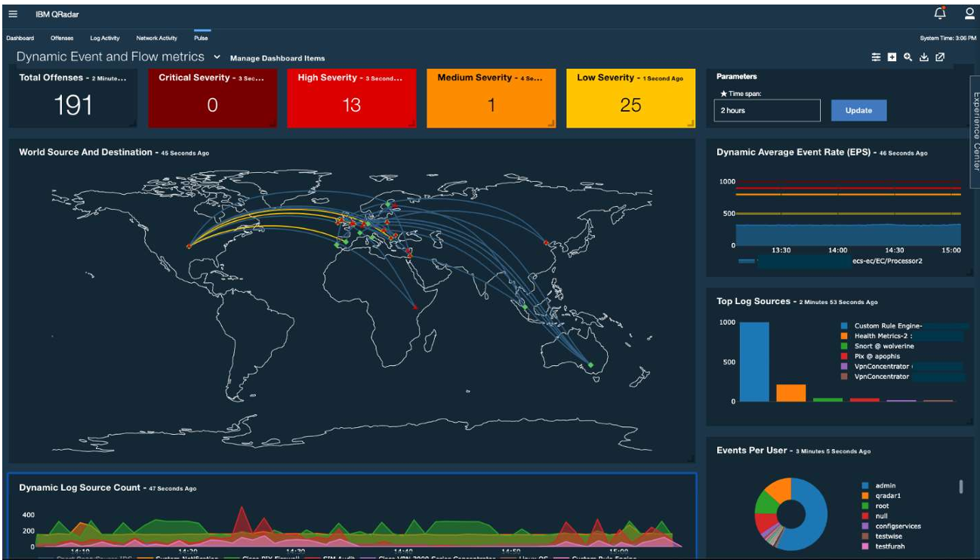Click the Time span input field

tap(767, 110)
